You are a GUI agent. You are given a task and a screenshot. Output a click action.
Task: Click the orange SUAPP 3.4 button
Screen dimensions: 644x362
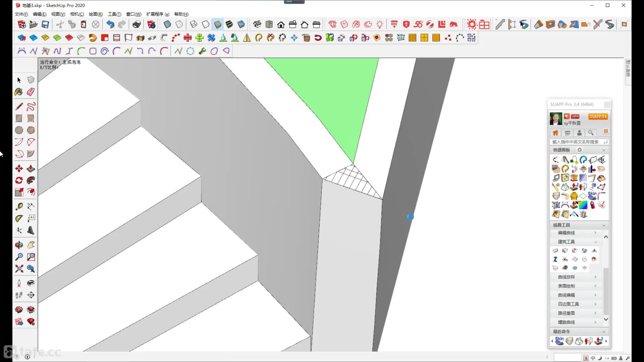[x=598, y=117]
